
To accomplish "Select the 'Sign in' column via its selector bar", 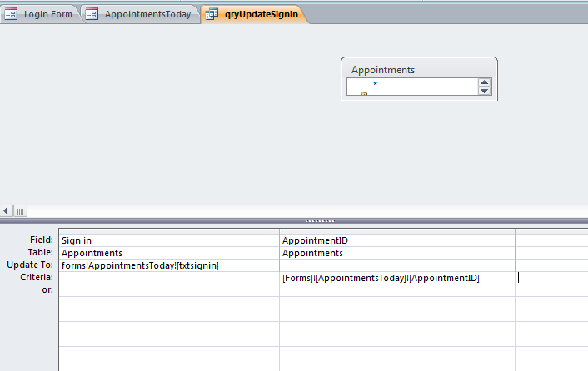I will click(169, 231).
